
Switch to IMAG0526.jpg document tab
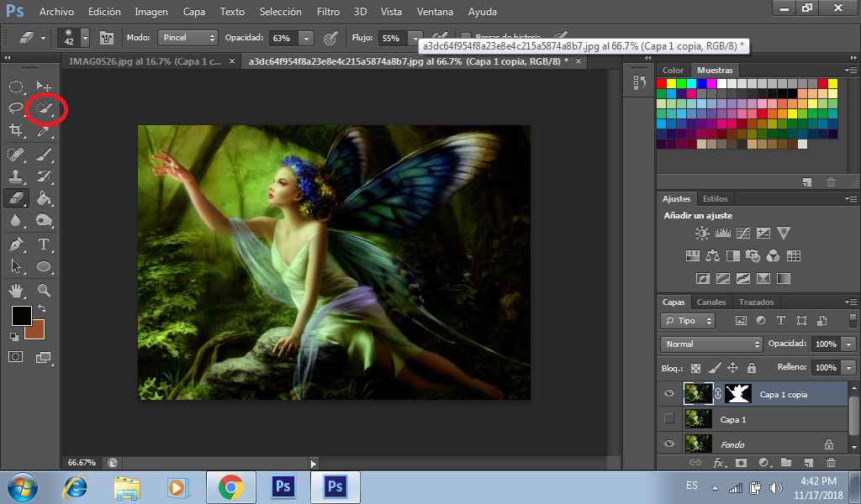click(145, 61)
